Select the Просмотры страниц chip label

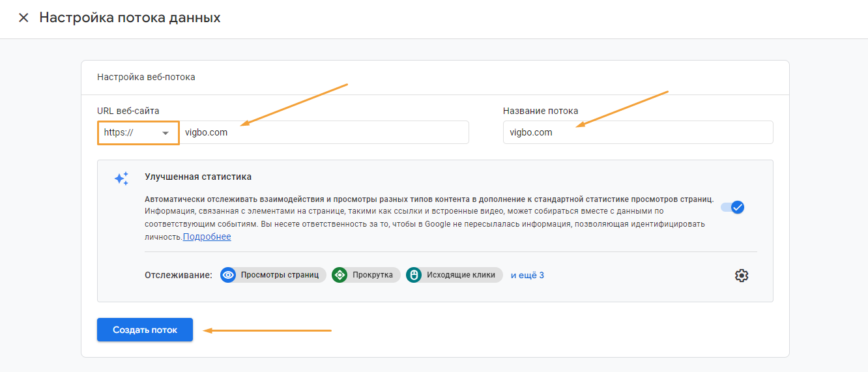[x=280, y=275]
